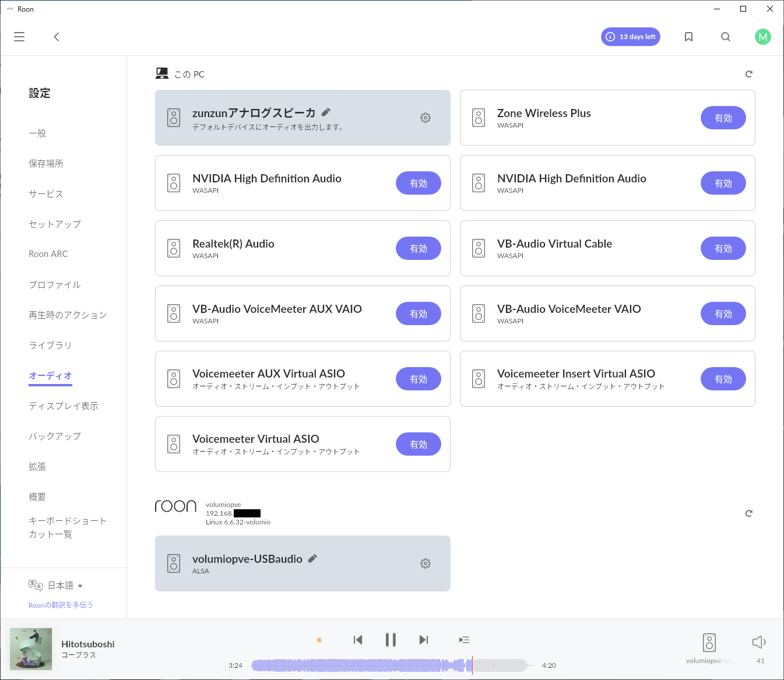The image size is (784, 680).
Task: Open the profile avatar M
Action: coord(762,37)
